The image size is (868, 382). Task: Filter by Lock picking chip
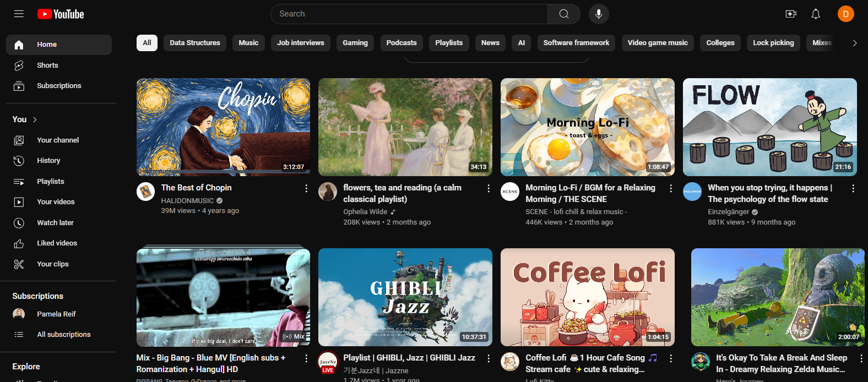coord(773,43)
